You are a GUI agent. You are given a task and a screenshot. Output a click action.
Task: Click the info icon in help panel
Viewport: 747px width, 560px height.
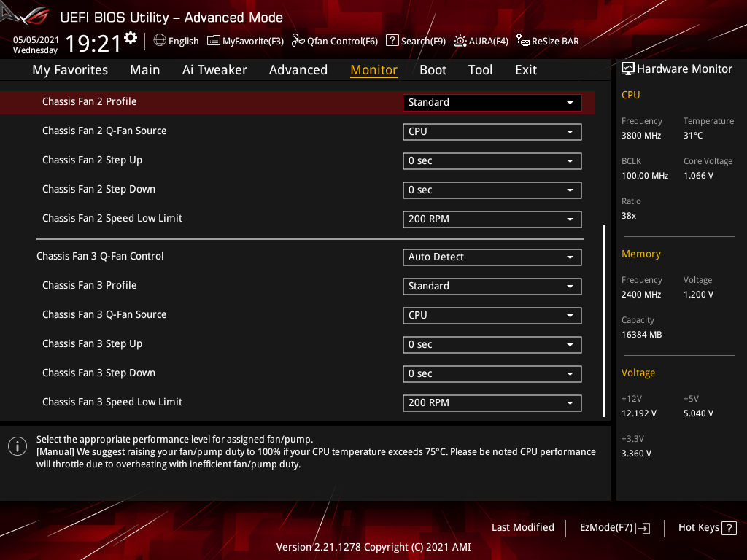18,446
